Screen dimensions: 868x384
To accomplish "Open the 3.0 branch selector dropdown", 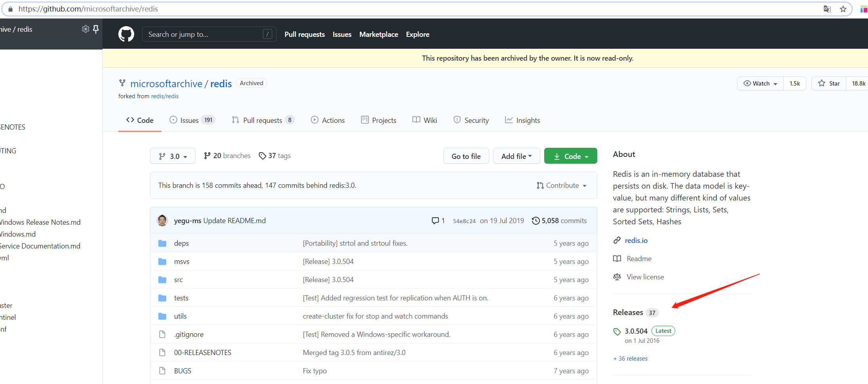I will click(173, 156).
